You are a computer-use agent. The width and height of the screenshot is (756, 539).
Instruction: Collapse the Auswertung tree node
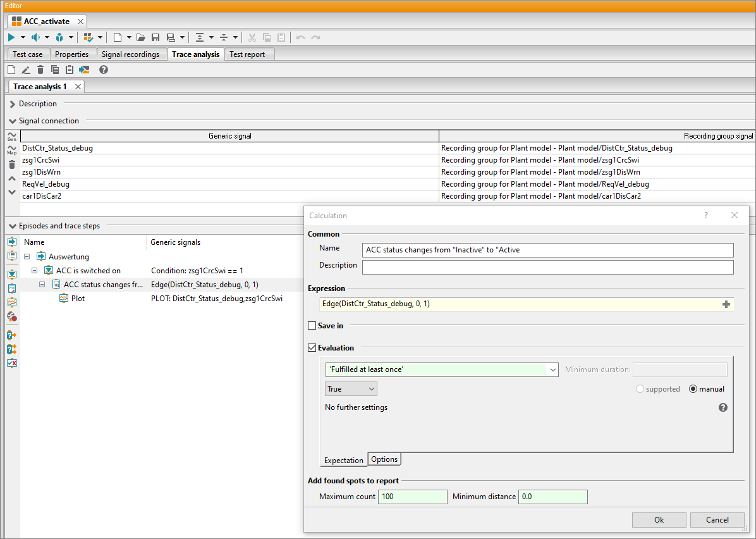(x=27, y=257)
